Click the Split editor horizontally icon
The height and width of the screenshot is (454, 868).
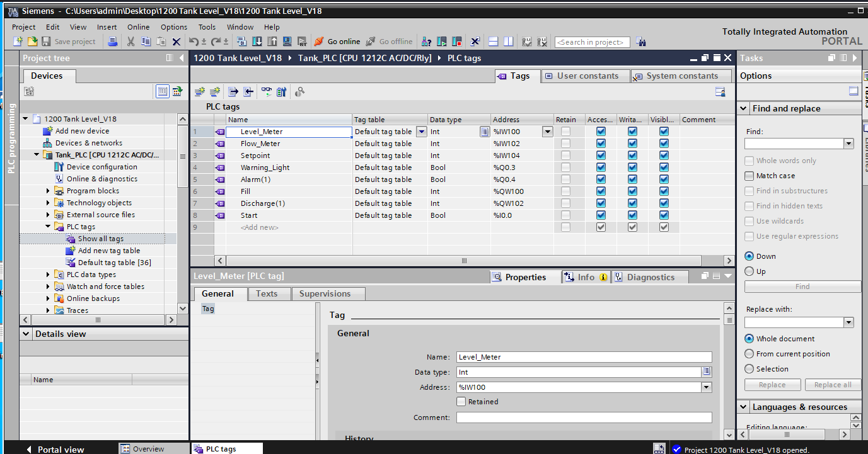tap(494, 42)
